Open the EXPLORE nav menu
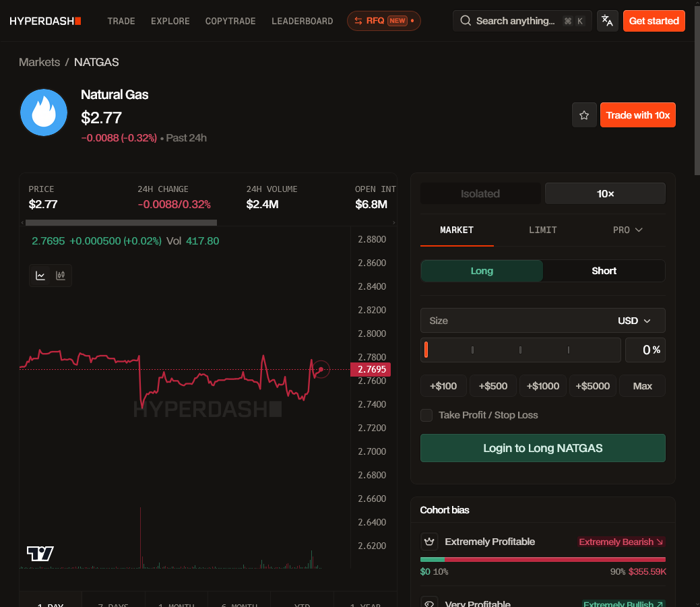This screenshot has height=607, width=700. pos(170,21)
